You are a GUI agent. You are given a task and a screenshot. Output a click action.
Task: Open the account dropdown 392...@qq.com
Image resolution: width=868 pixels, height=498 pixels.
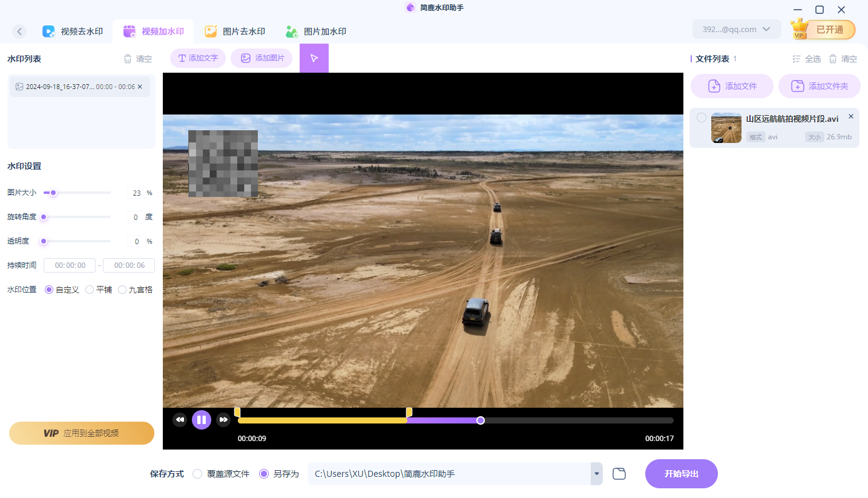click(736, 29)
